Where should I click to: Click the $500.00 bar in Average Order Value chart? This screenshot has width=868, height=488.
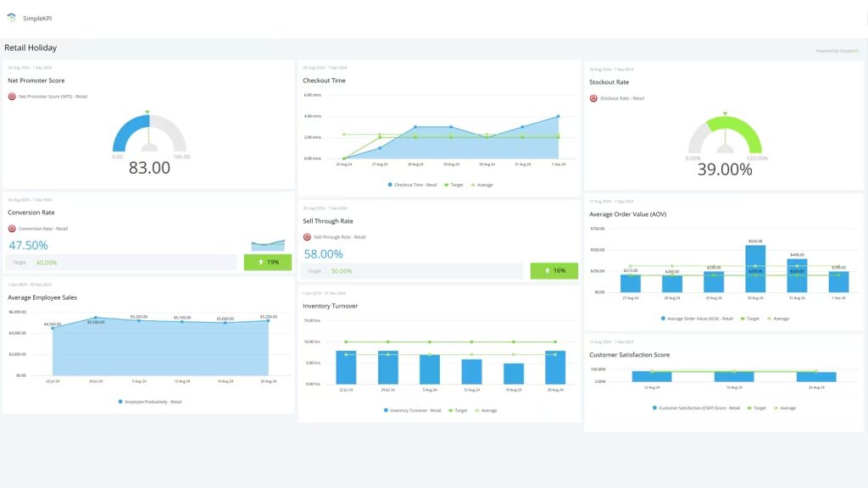[x=755, y=269]
